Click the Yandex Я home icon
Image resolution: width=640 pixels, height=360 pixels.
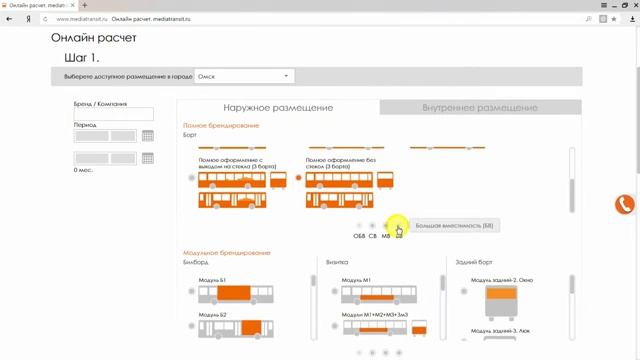pyautogui.click(x=28, y=19)
